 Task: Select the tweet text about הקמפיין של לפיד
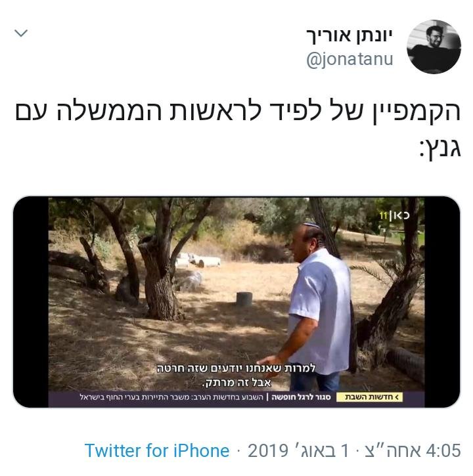pos(238,131)
